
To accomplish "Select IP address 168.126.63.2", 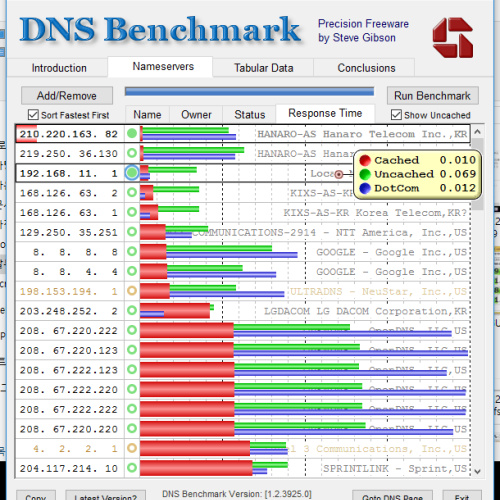I will tap(69, 193).
